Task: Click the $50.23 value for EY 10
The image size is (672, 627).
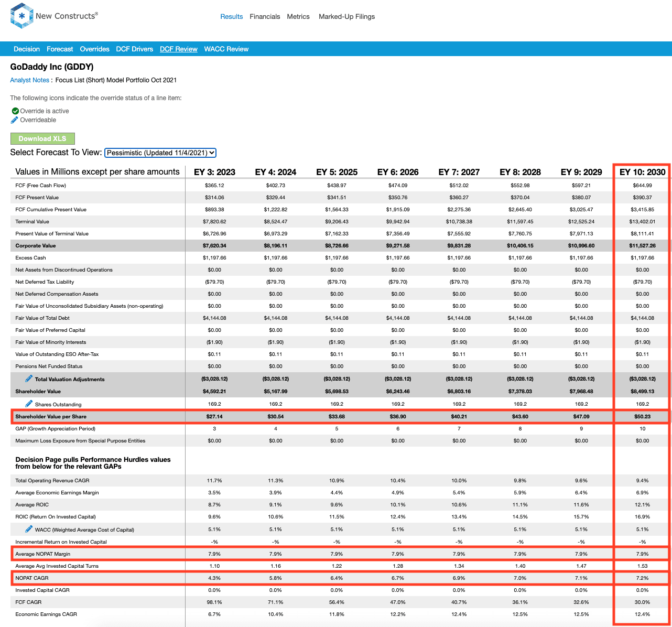Action: (x=643, y=417)
